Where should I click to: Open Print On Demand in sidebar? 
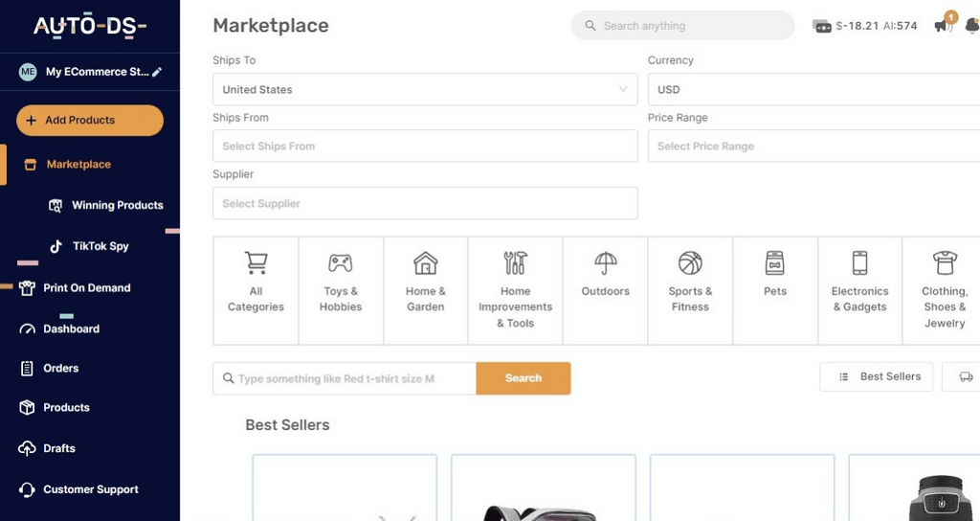(87, 288)
